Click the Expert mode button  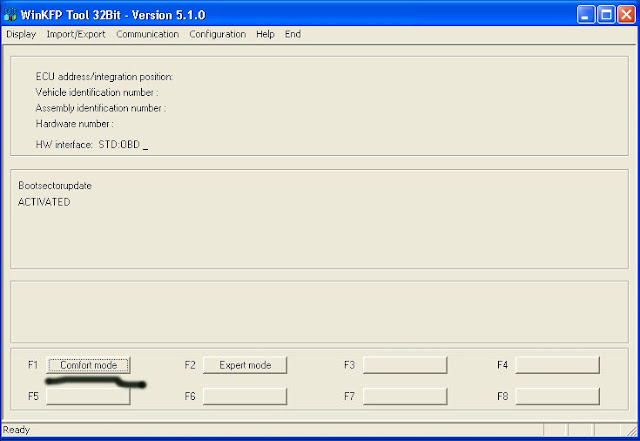[245, 365]
